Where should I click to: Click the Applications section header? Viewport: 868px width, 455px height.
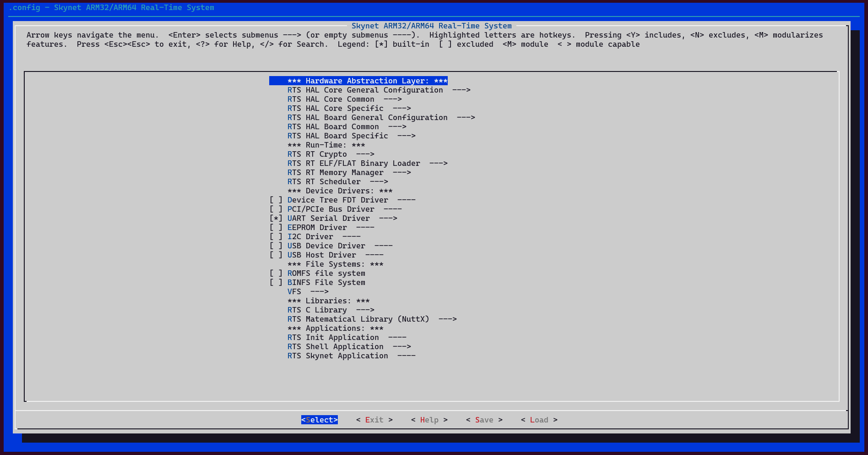(336, 329)
